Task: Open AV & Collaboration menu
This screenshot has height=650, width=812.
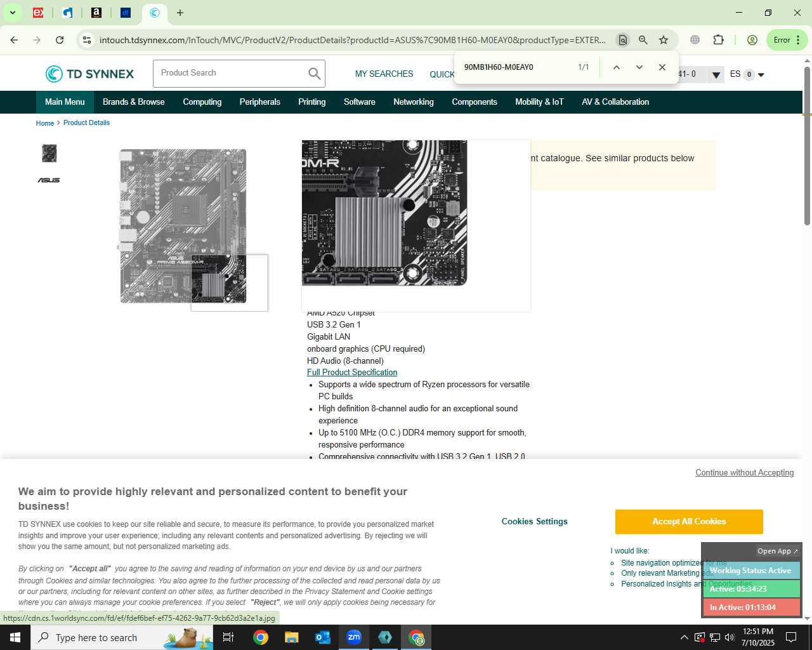Action: pyautogui.click(x=615, y=102)
